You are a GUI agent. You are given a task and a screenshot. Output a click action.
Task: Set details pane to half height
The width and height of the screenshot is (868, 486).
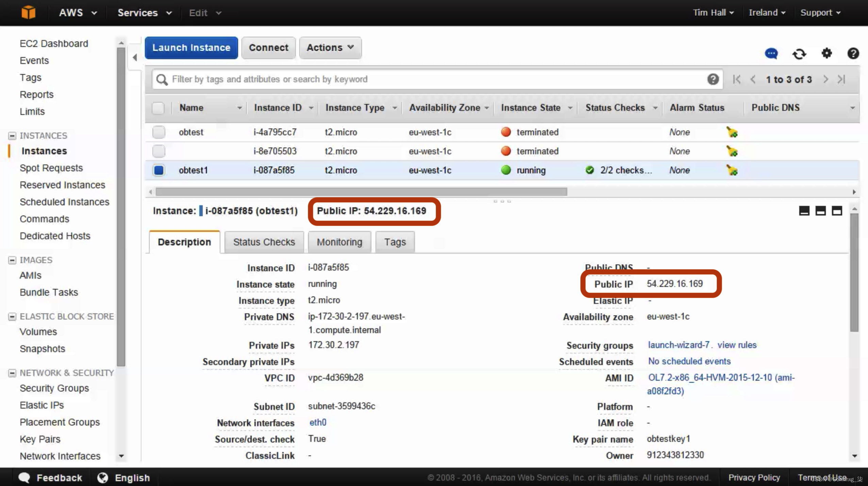coord(820,211)
